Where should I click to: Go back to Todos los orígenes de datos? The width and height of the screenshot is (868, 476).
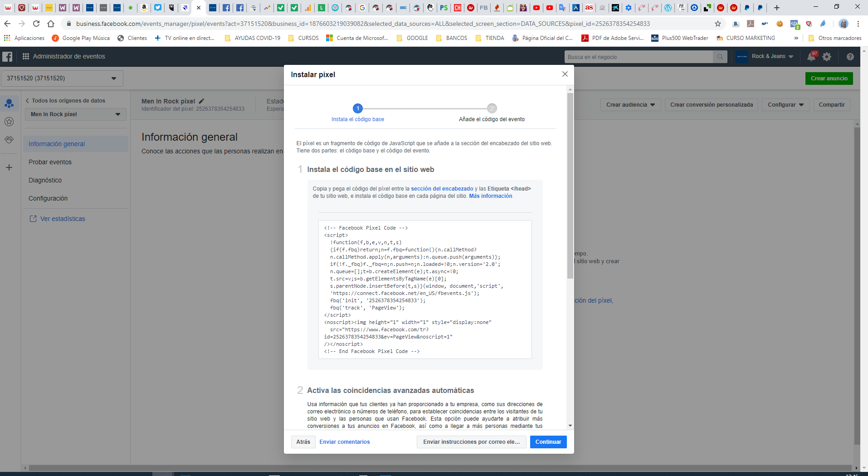65,101
